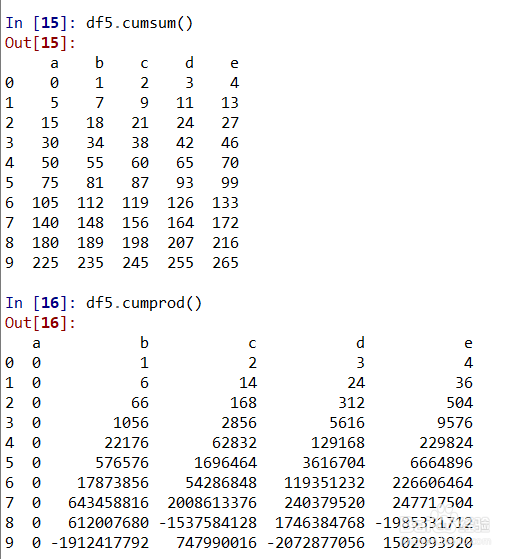Select value 235 in cumsum output
Image resolution: width=521 pixels, height=559 pixels.
point(90,263)
